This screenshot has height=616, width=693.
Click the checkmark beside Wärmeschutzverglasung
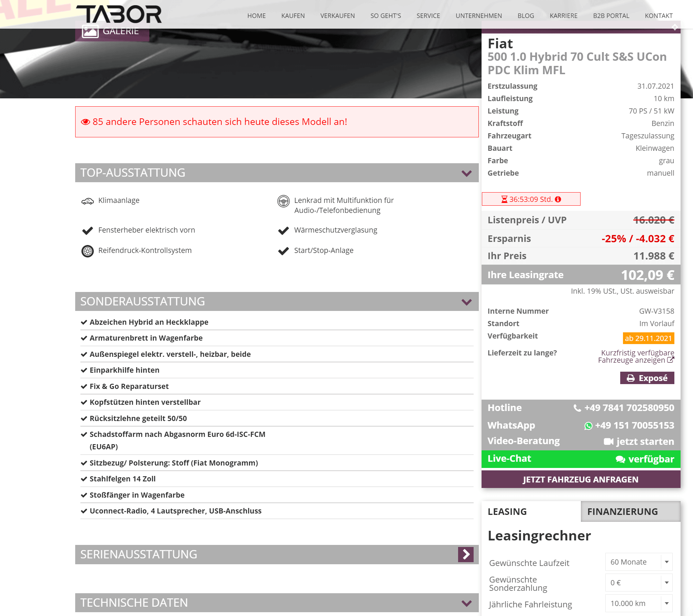284,231
